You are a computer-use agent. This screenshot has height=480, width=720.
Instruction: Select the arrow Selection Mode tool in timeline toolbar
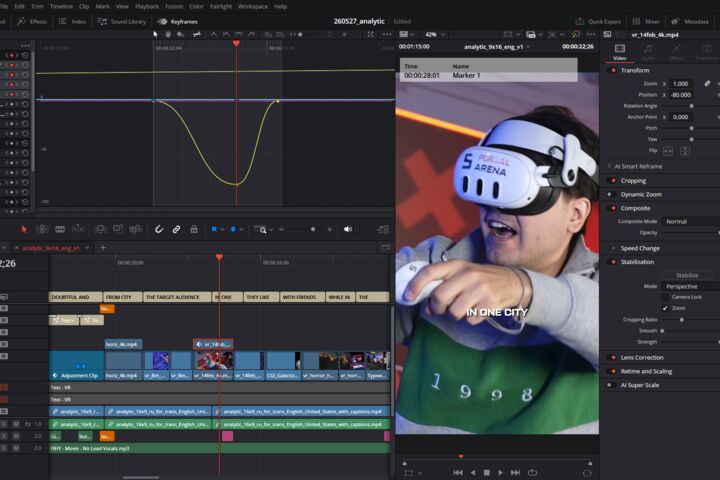24,229
